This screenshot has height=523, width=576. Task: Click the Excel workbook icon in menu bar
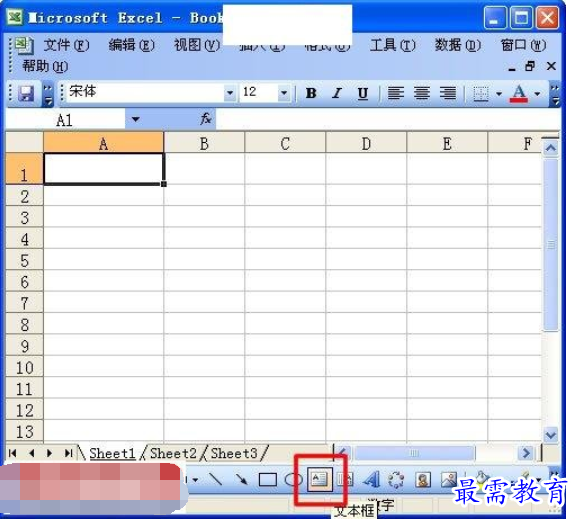[24, 45]
